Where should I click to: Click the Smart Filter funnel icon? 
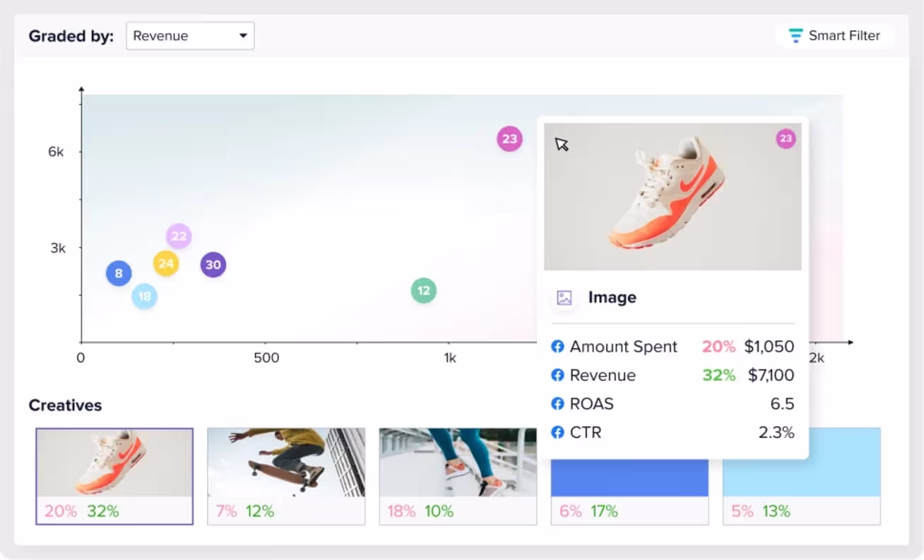click(795, 35)
